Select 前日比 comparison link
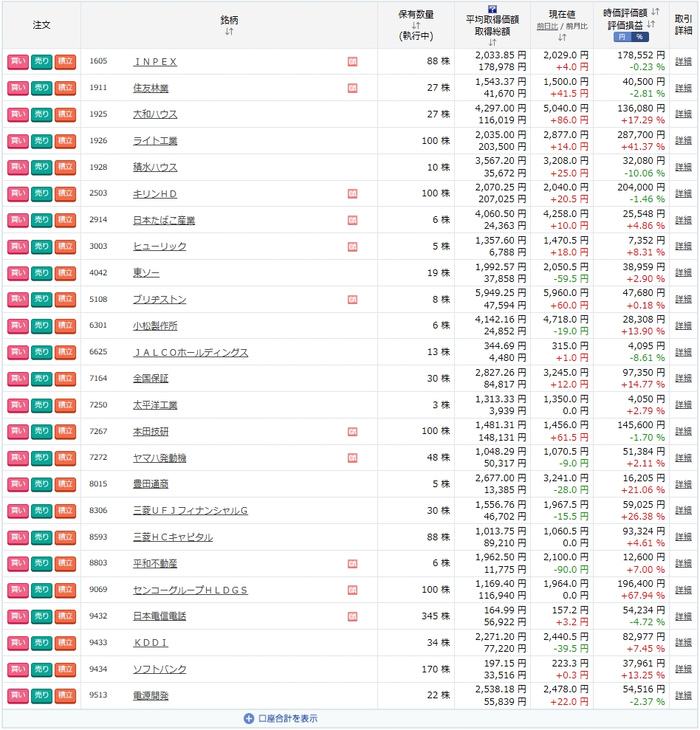700x730 pixels. [546, 27]
